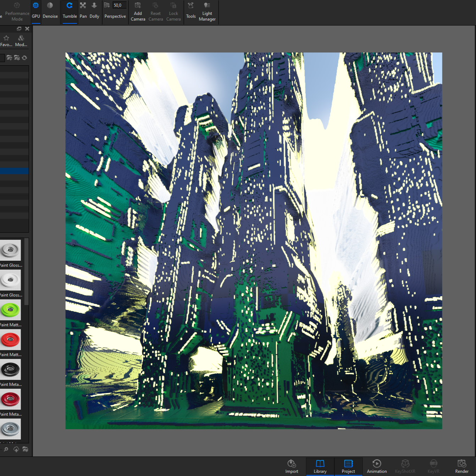This screenshot has height=476, width=476.
Task: Open the Animation timeline
Action: (x=377, y=466)
